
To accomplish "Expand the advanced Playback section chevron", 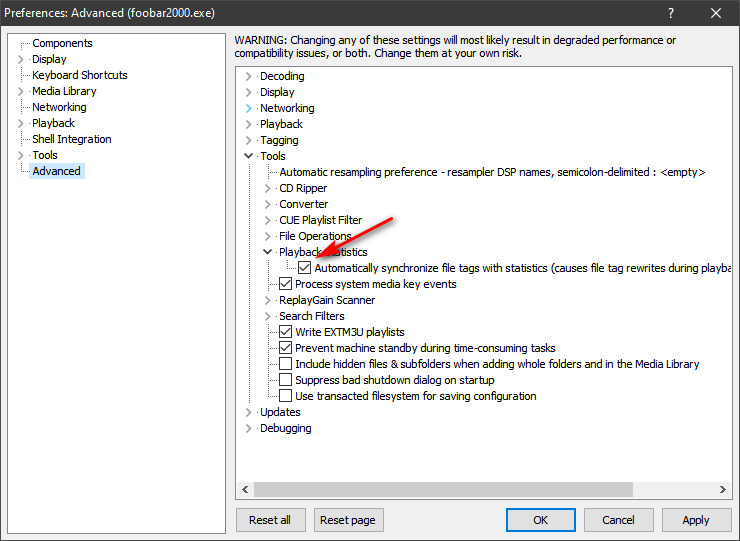I will pyautogui.click(x=248, y=124).
